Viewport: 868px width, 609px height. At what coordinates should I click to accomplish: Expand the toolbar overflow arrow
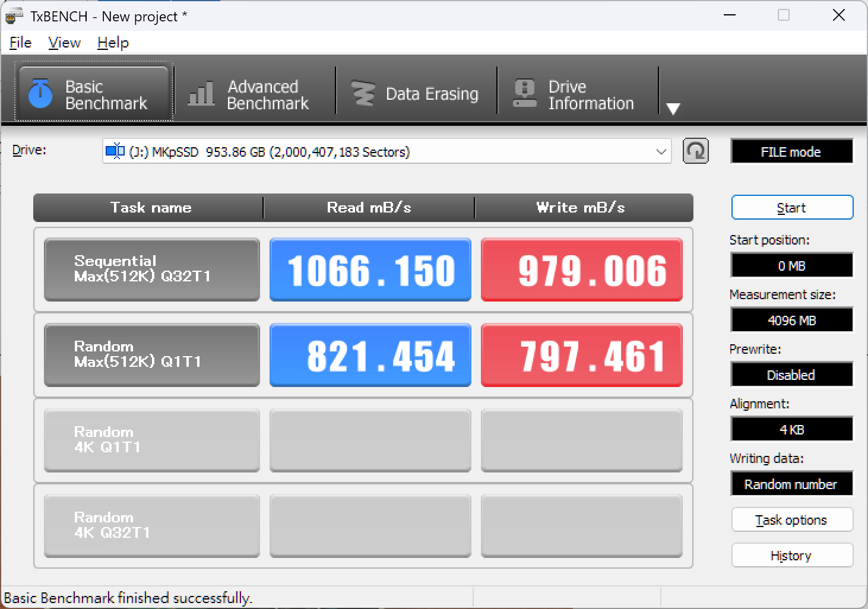pyautogui.click(x=673, y=109)
